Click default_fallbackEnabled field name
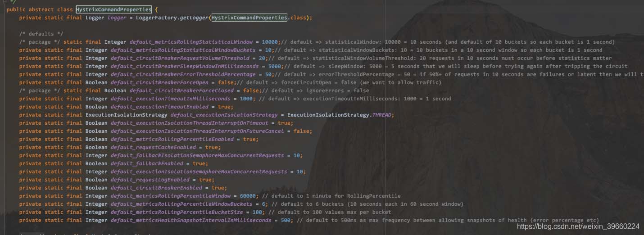The width and height of the screenshot is (644, 235). pos(147,163)
